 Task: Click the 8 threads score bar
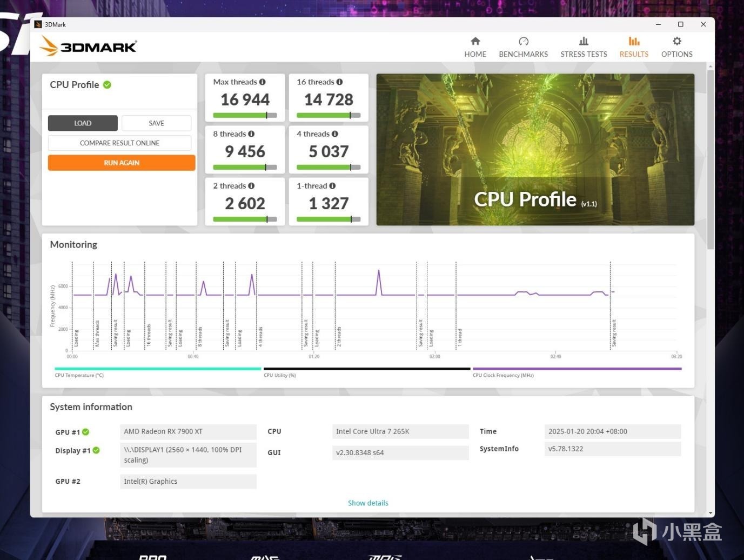click(245, 167)
